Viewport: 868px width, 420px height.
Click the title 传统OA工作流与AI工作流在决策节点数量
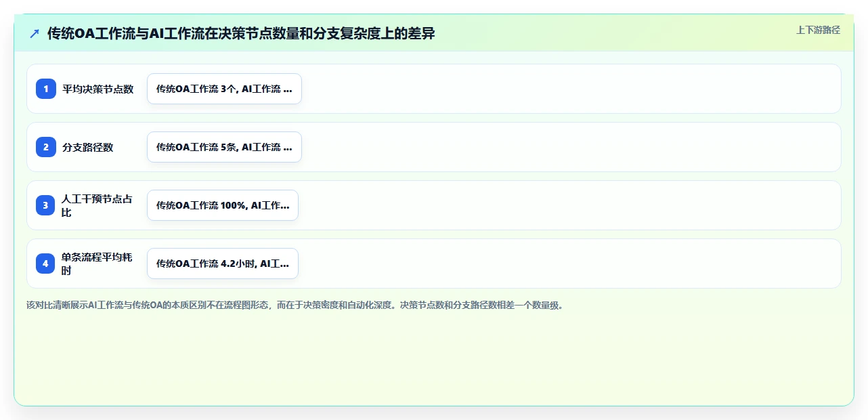click(241, 33)
